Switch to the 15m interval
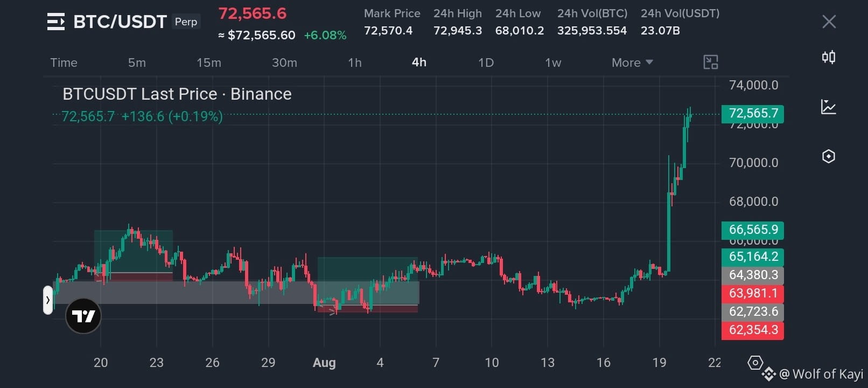Viewport: 868px width, 388px height. (x=209, y=63)
